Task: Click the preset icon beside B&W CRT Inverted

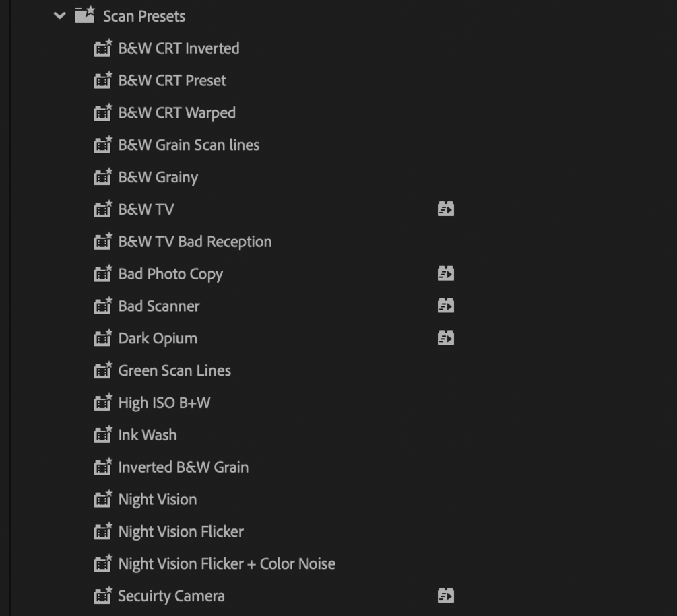Action: pyautogui.click(x=102, y=48)
